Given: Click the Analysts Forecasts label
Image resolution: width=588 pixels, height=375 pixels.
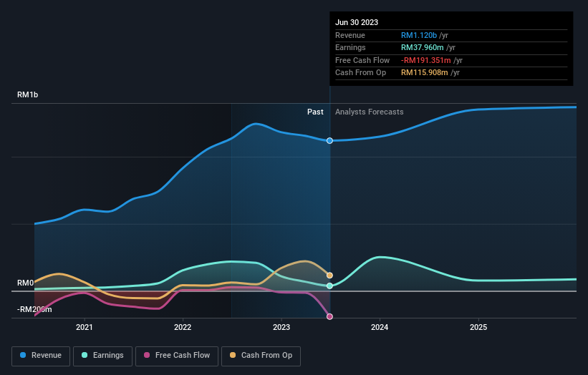Looking at the screenshot, I should click(370, 112).
